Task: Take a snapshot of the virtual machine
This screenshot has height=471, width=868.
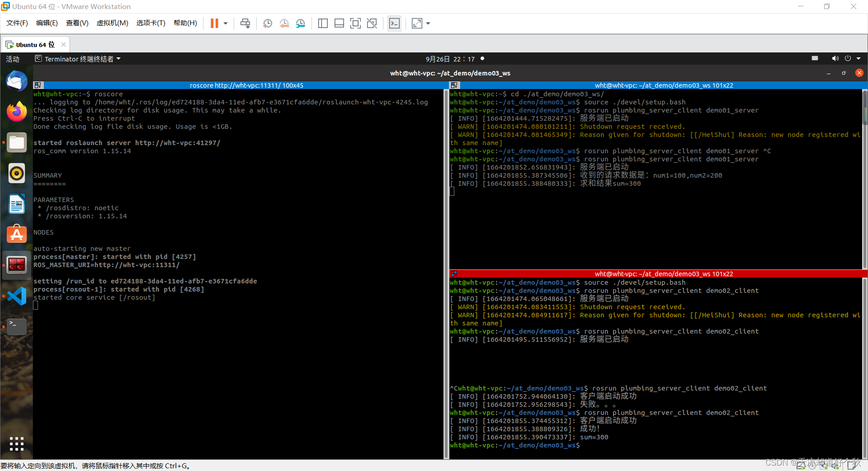Action: 268,23
